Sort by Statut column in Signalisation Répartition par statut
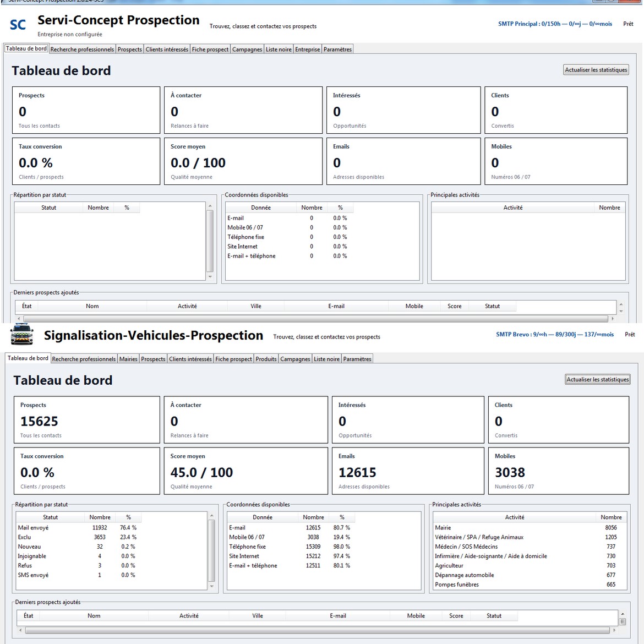 point(50,517)
